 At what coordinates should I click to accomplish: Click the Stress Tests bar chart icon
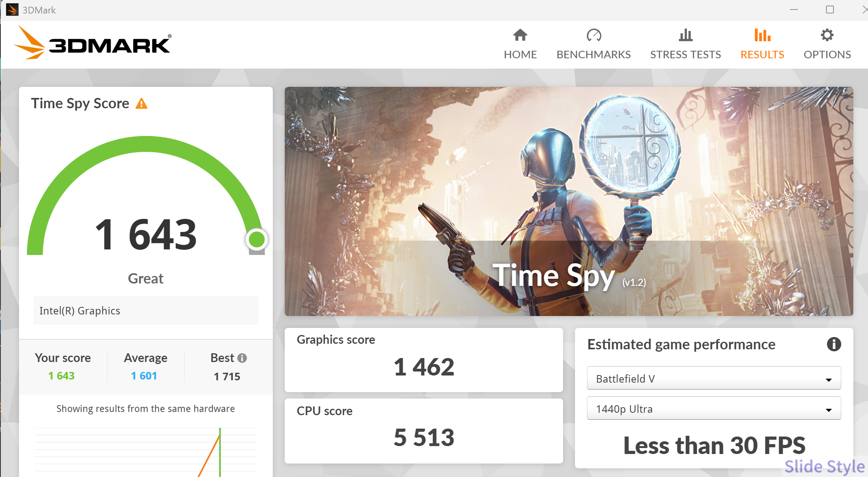click(686, 35)
